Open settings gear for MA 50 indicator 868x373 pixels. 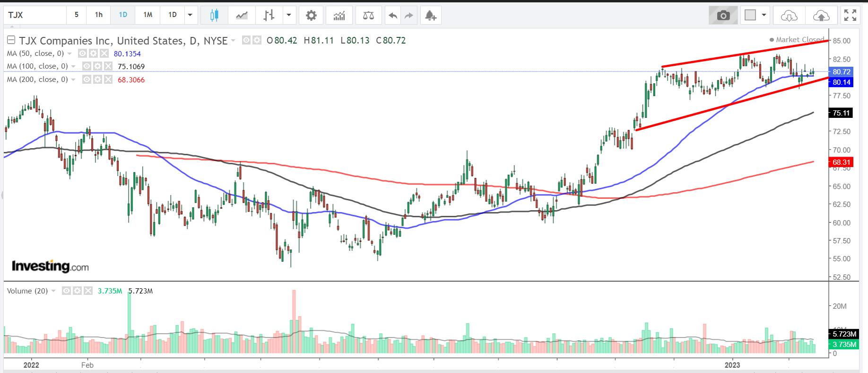coord(93,53)
